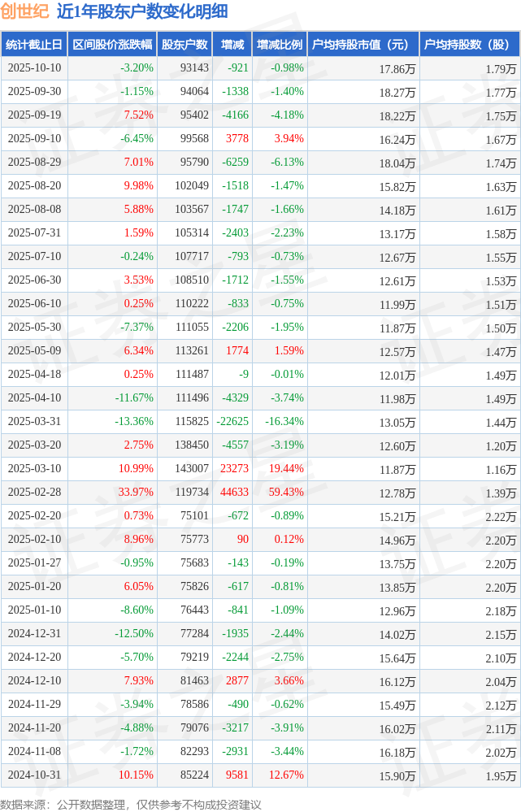521x812 pixels.
Task: Select the 股东户数 column header
Action: click(185, 44)
